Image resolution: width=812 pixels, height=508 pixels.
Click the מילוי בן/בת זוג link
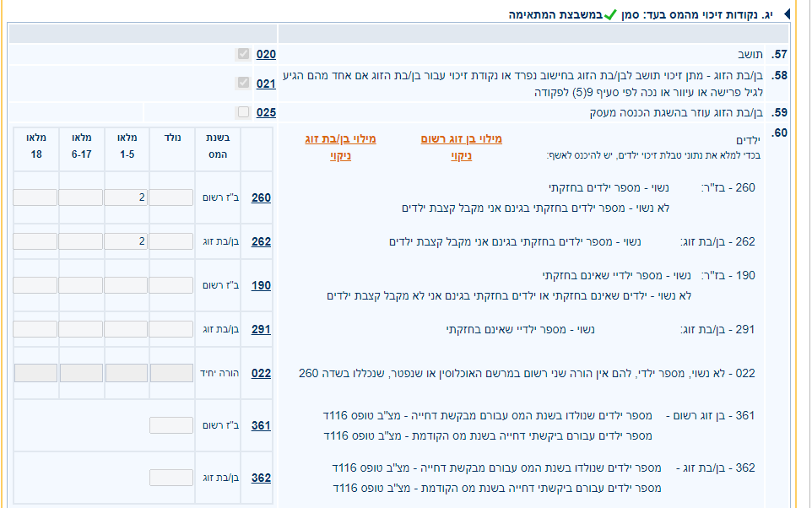click(x=339, y=139)
